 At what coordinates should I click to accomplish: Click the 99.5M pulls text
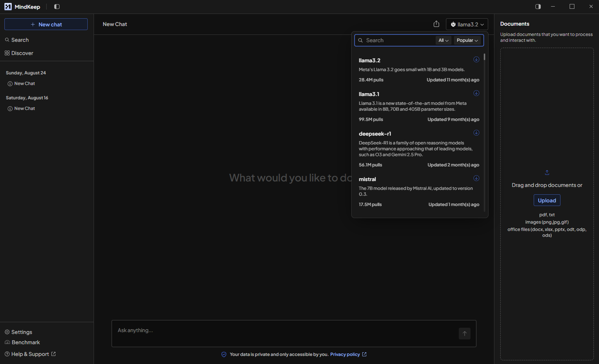371,120
